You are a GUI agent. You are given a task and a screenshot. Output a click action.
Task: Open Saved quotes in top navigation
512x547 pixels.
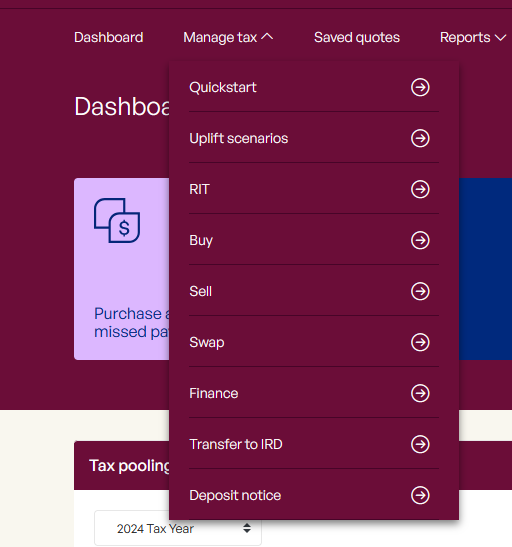(x=357, y=37)
